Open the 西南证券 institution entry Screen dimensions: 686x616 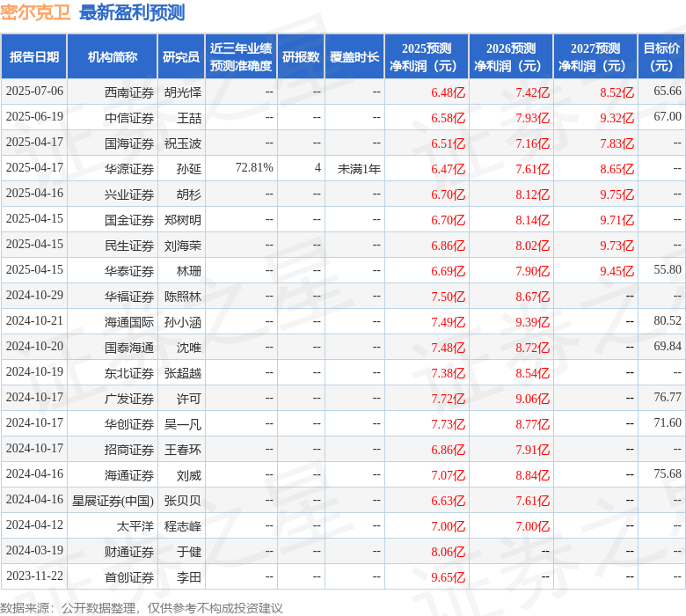129,92
